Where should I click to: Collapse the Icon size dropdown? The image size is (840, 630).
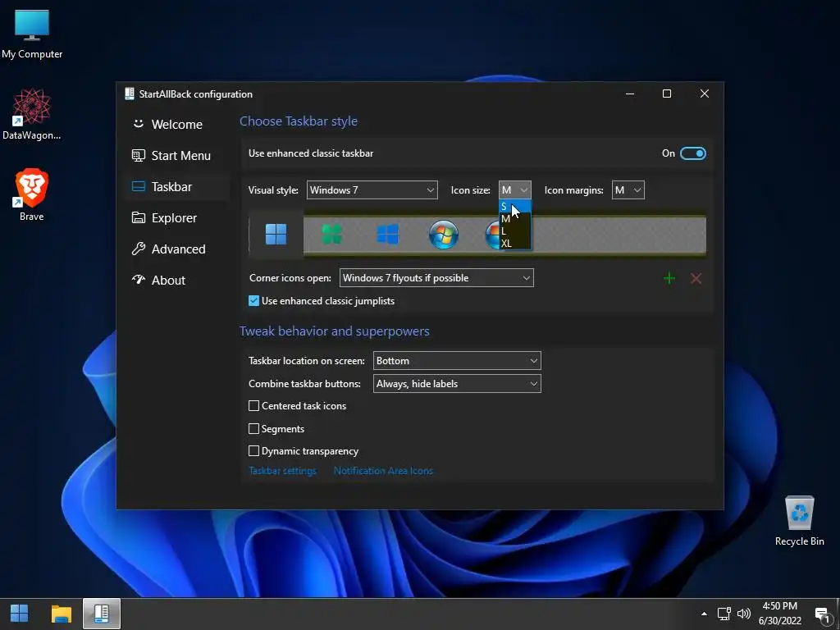[x=515, y=190]
